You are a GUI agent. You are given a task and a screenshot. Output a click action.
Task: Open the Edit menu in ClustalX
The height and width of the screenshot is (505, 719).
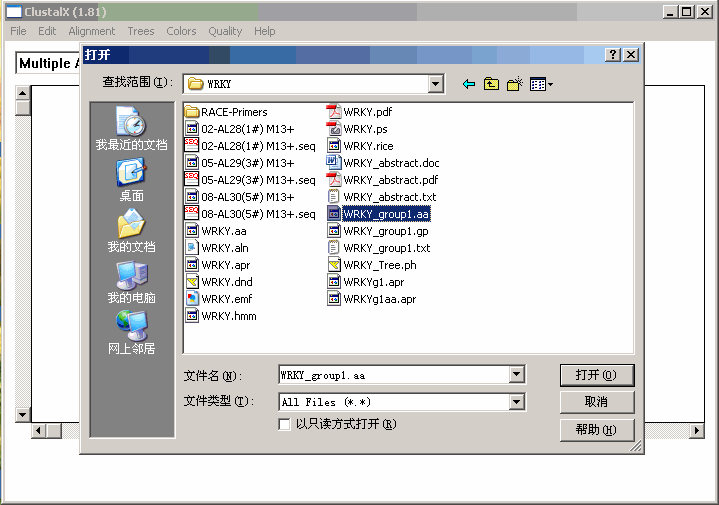click(x=47, y=31)
